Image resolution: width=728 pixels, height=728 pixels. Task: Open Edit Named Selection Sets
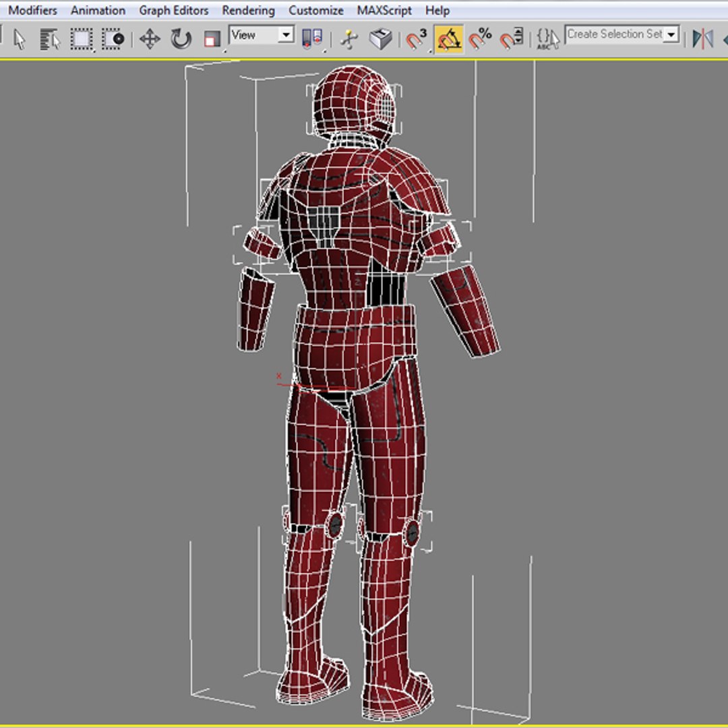(x=547, y=39)
